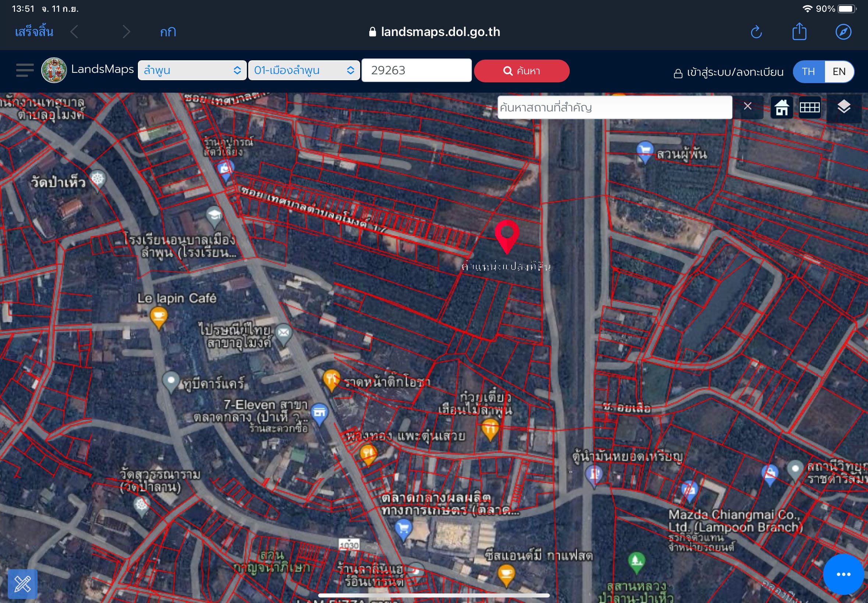
Task: Clear the place search with X button
Action: tap(747, 107)
